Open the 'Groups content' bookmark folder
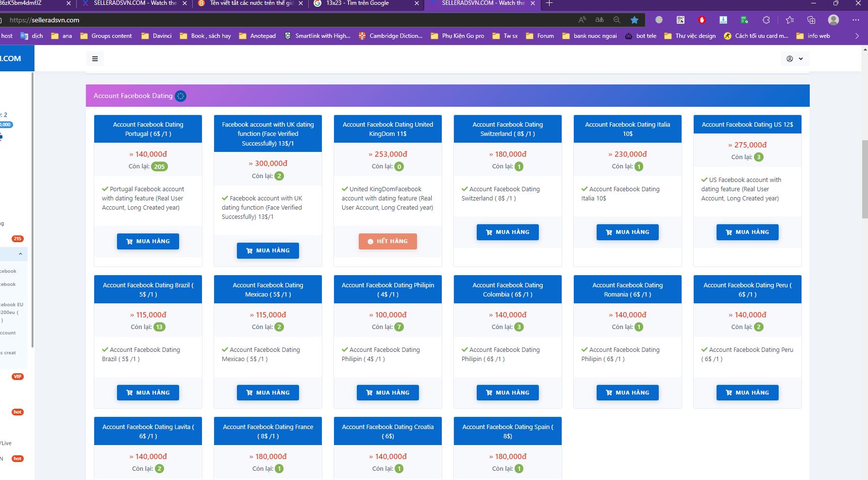868x480 pixels. pos(106,36)
